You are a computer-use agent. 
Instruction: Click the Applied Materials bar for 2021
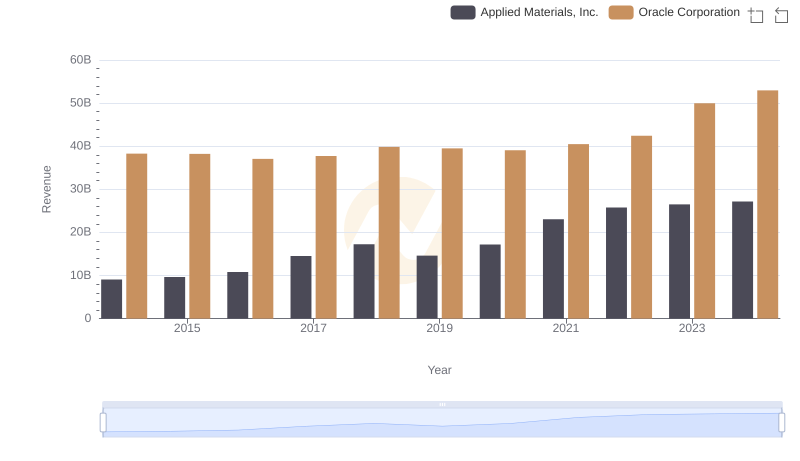[x=553, y=269]
